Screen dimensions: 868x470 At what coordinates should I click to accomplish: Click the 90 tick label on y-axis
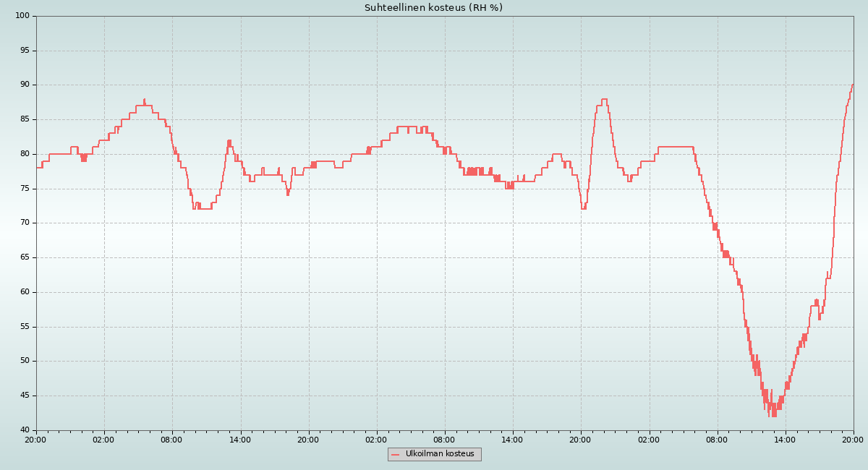[x=24, y=85]
